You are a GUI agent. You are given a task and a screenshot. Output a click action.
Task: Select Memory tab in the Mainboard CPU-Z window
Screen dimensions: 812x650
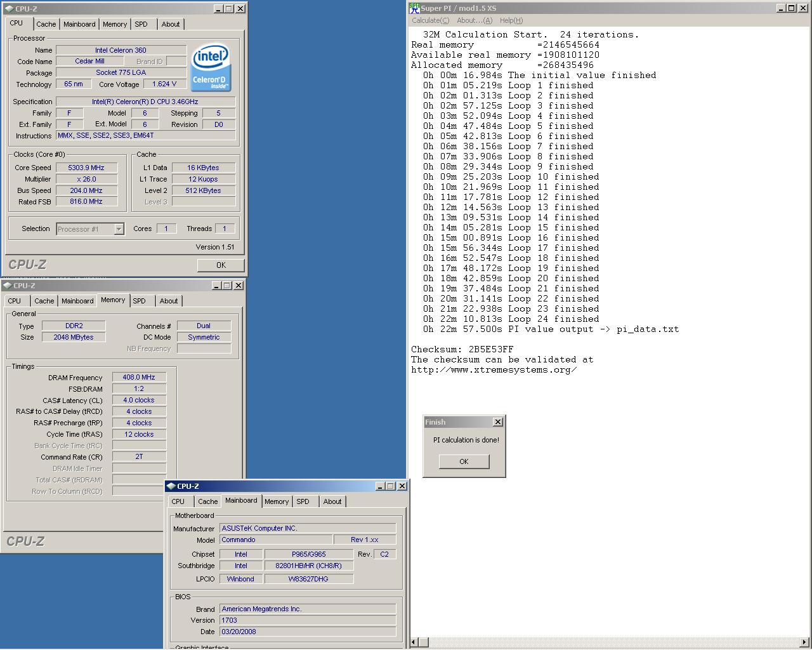277,501
